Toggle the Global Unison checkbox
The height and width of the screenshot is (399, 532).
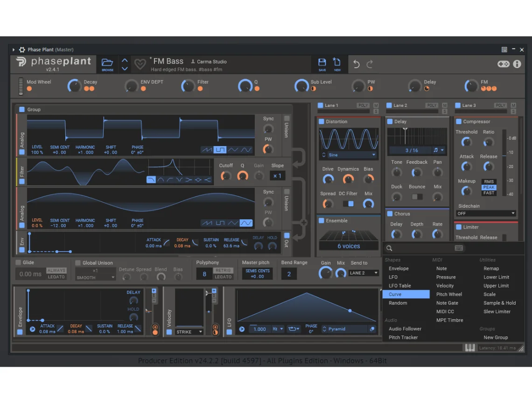tap(78, 263)
